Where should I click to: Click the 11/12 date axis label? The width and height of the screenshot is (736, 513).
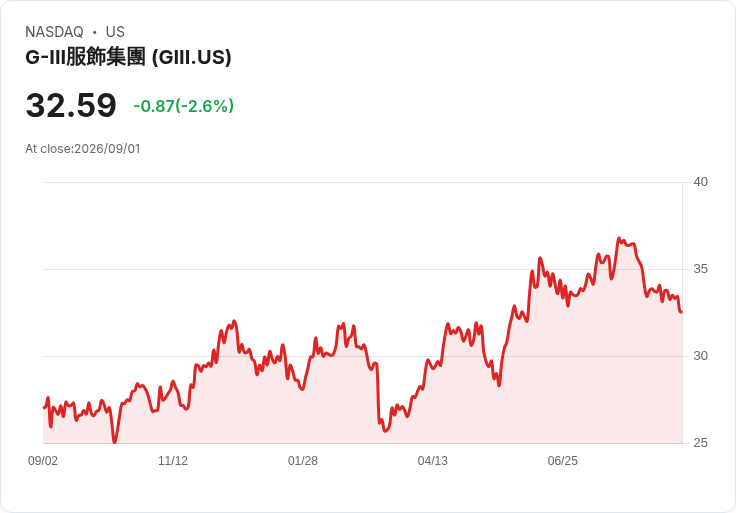click(173, 460)
